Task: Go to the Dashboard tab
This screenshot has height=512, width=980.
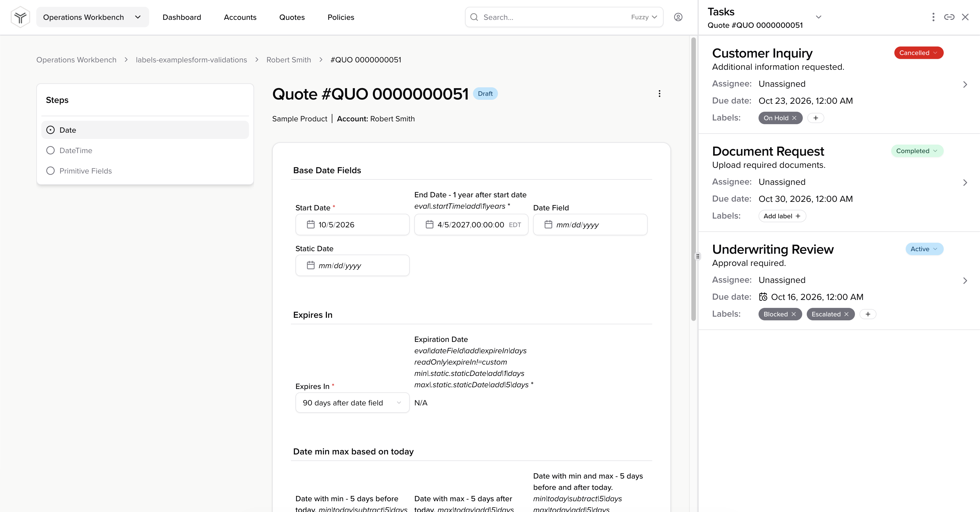Action: [x=181, y=17]
